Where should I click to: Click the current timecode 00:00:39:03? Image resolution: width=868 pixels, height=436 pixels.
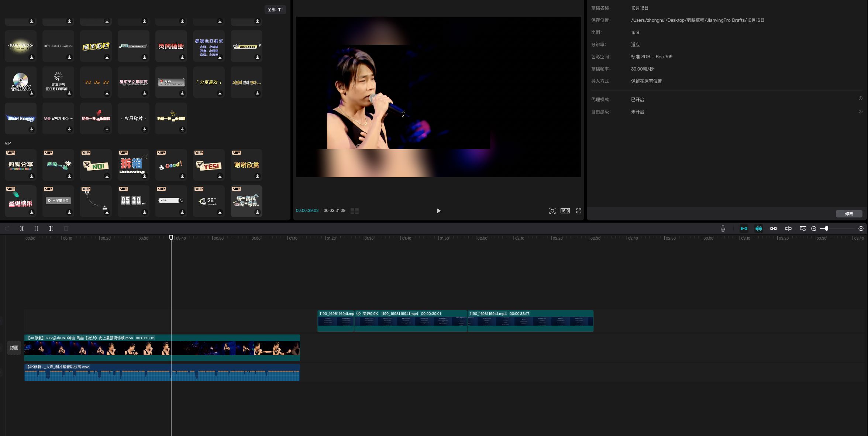pyautogui.click(x=307, y=210)
